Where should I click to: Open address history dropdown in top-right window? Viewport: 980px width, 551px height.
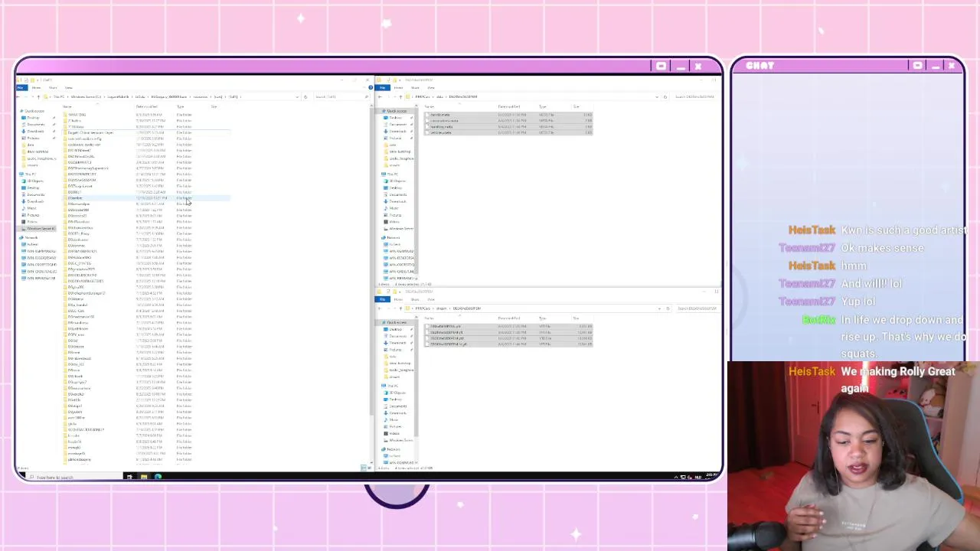[657, 96]
